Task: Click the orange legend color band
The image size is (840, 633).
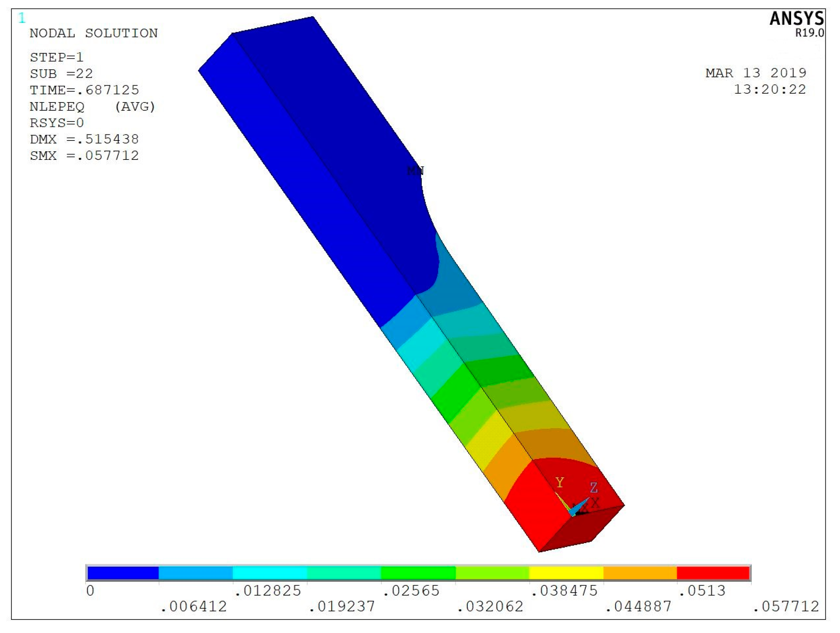Action: pos(640,573)
